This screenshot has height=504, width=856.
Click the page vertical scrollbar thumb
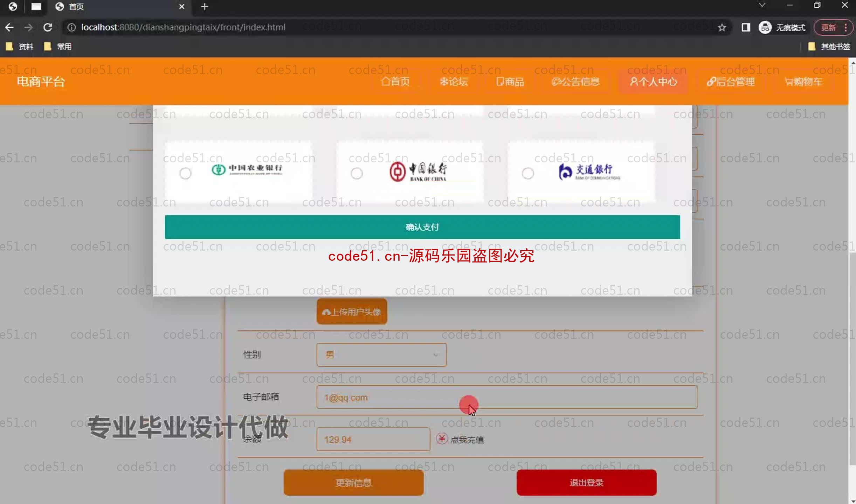pyautogui.click(x=852, y=359)
